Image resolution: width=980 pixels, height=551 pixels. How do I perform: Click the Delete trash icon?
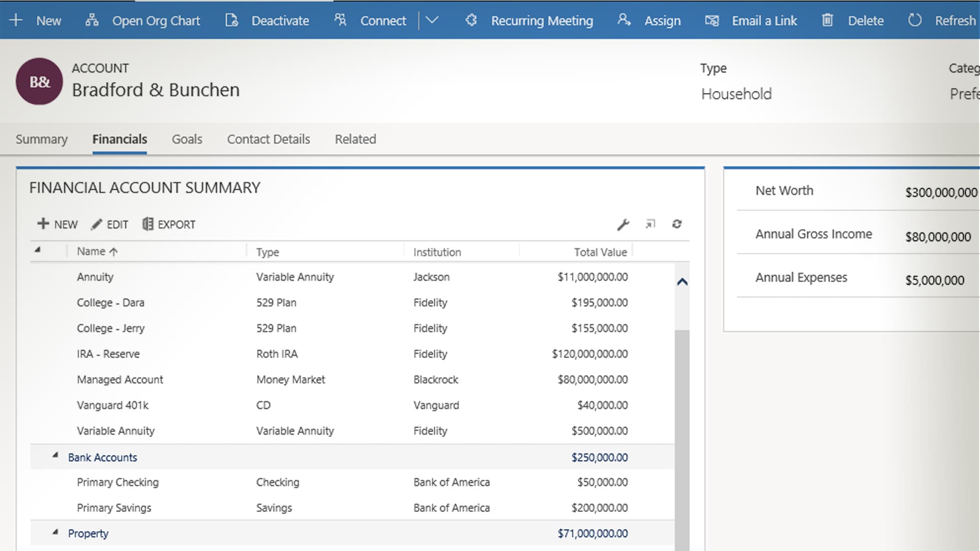(x=827, y=20)
